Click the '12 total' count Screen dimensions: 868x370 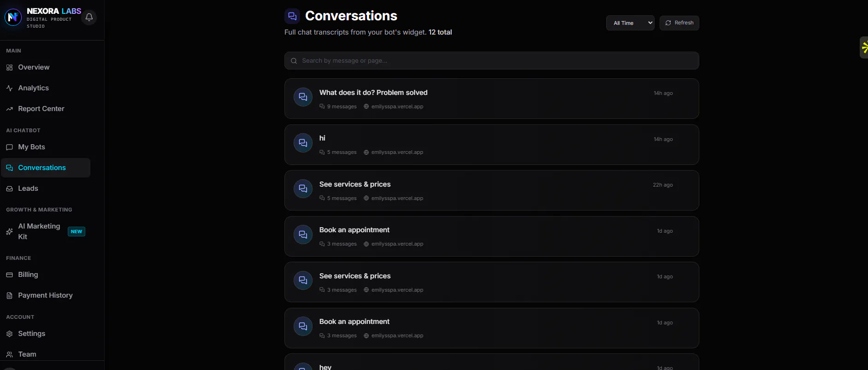(x=440, y=32)
